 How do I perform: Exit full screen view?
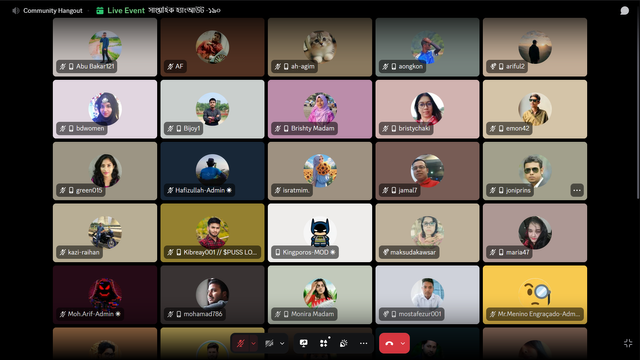click(628, 343)
